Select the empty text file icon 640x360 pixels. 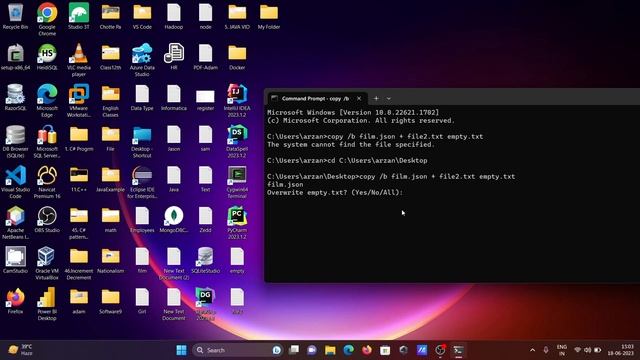point(237,260)
